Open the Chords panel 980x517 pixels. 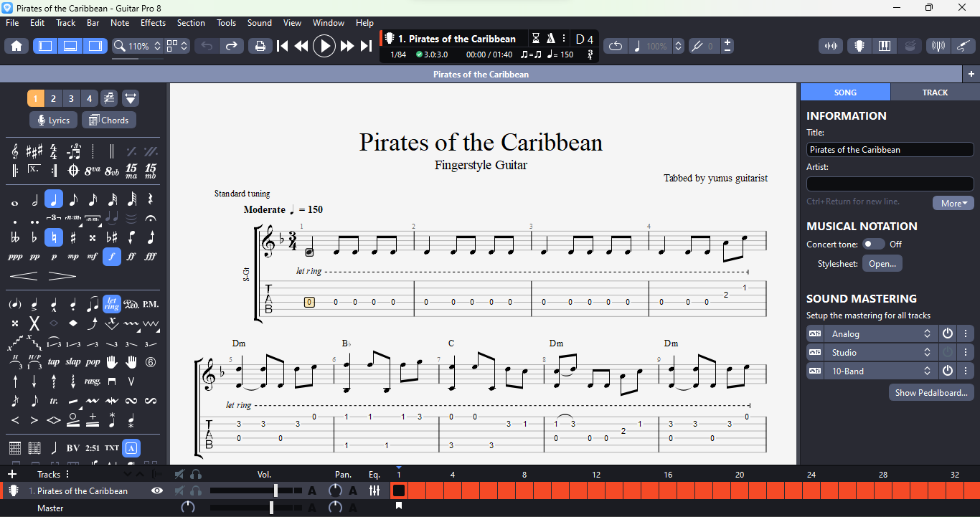[x=108, y=120]
